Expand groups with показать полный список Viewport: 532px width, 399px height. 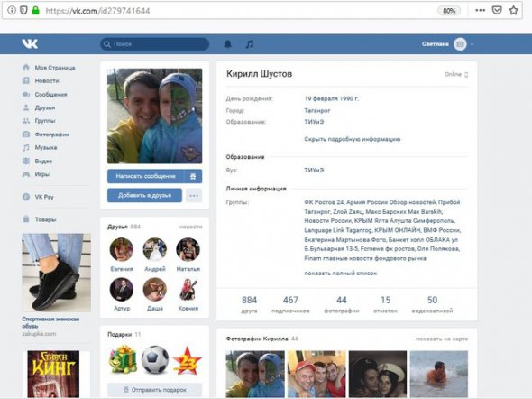click(x=340, y=273)
